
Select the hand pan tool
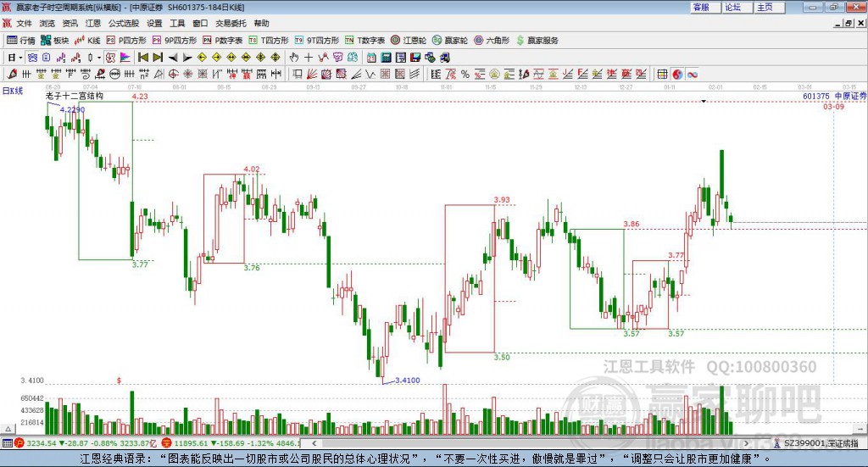[293, 58]
